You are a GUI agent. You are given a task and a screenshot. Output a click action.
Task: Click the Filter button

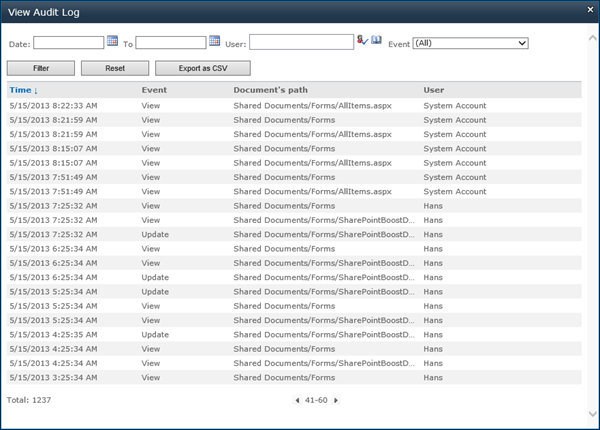[x=41, y=68]
